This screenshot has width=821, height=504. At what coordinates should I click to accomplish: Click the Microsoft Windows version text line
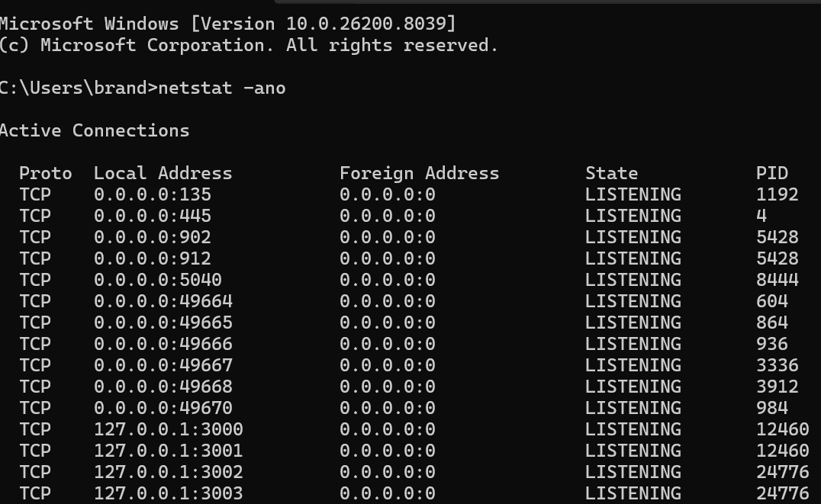click(x=227, y=24)
